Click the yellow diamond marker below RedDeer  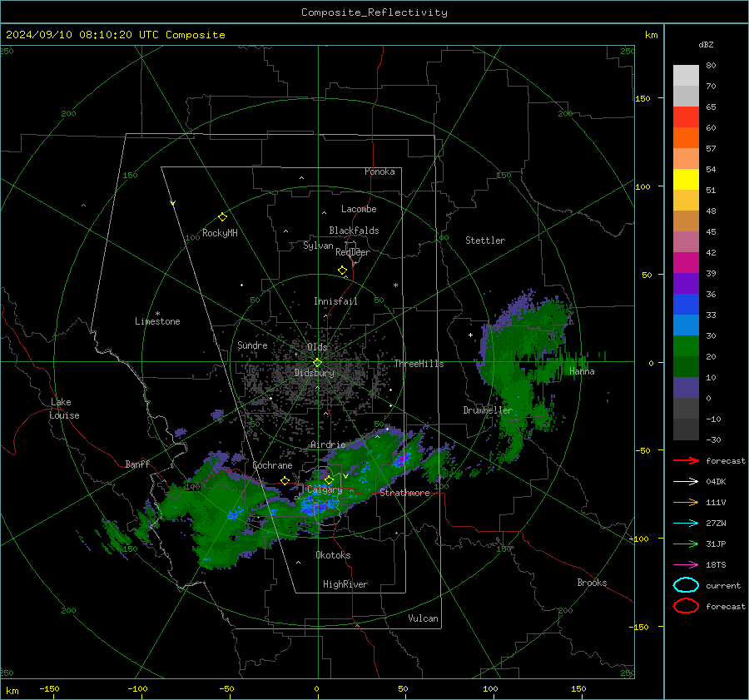[x=343, y=271]
